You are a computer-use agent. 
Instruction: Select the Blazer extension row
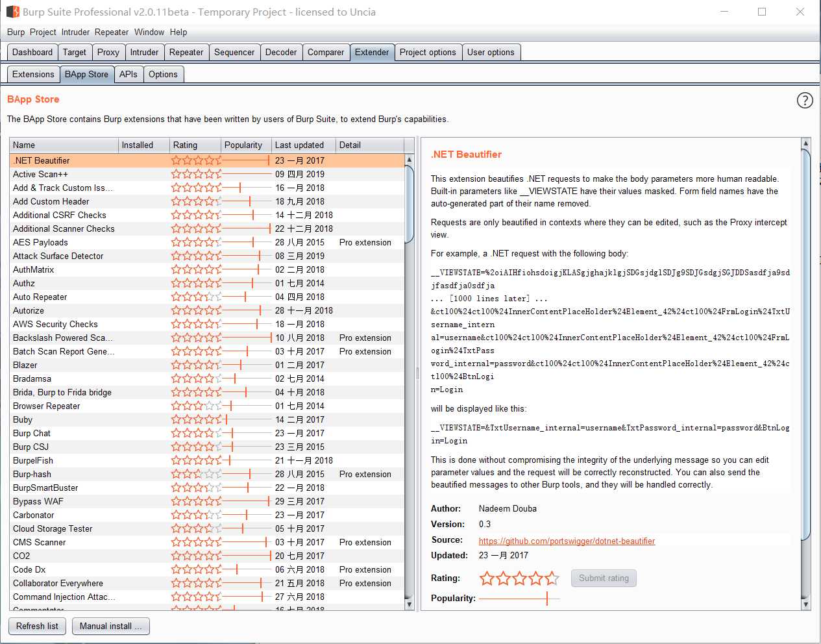[x=207, y=365]
